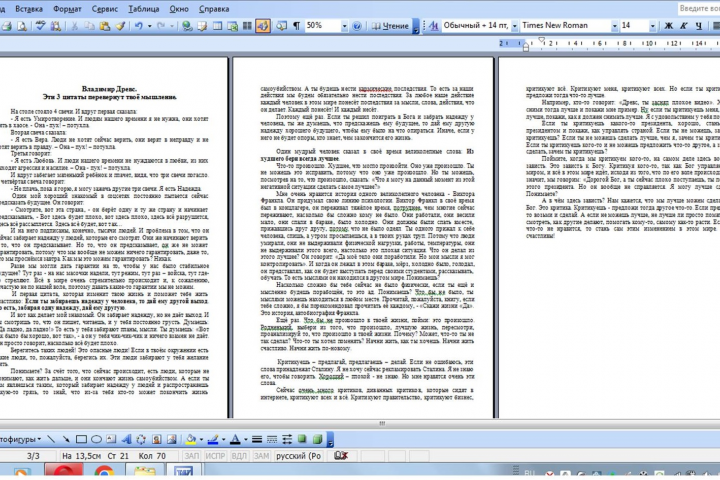The height and width of the screenshot is (480, 720).
Task: Toggle show/hide paragraph marks ¶
Action: click(297, 26)
